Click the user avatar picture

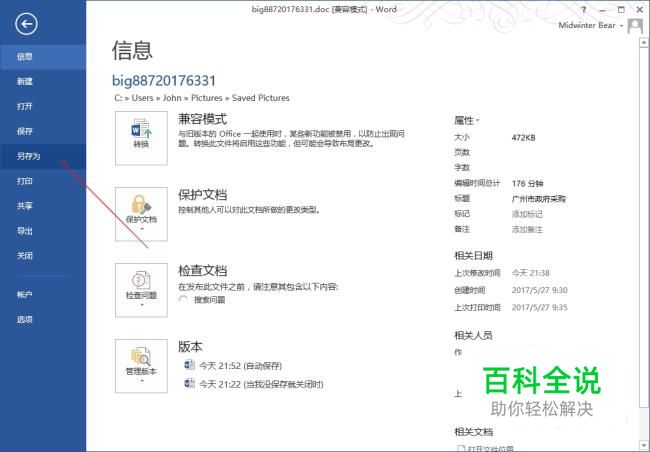click(635, 26)
